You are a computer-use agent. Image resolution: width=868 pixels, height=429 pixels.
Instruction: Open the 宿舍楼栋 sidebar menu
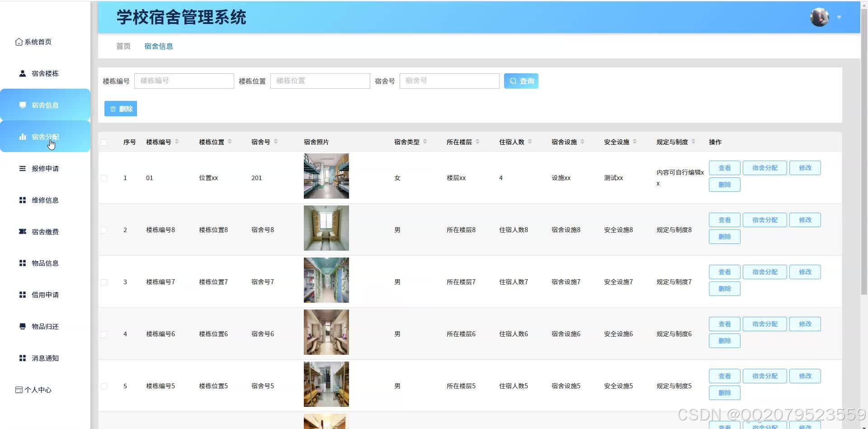[x=45, y=73]
